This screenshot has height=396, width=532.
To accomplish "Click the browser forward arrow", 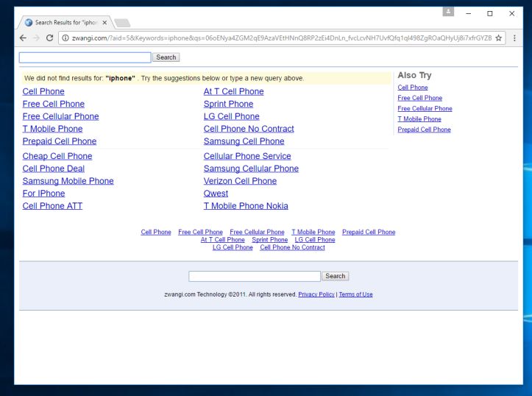I will coord(36,38).
